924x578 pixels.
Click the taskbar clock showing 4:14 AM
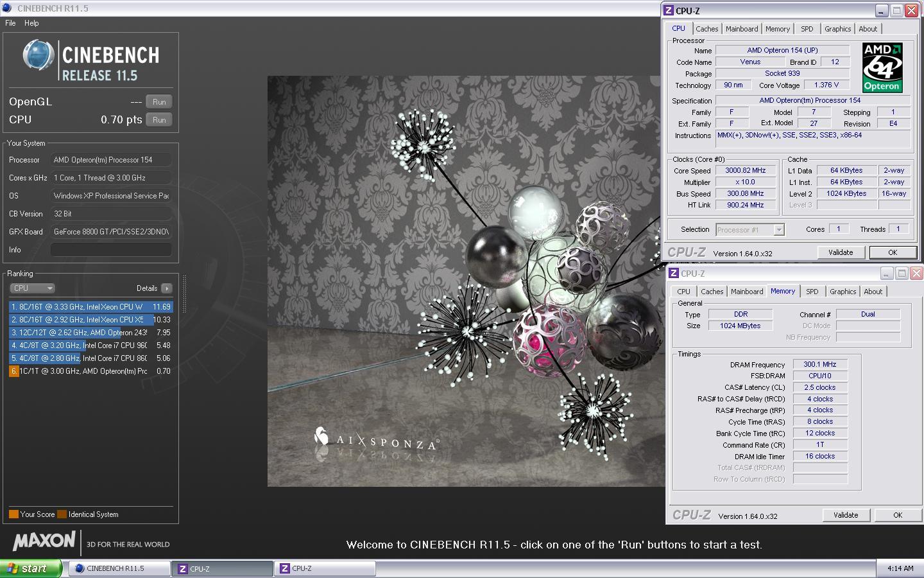[x=900, y=568]
